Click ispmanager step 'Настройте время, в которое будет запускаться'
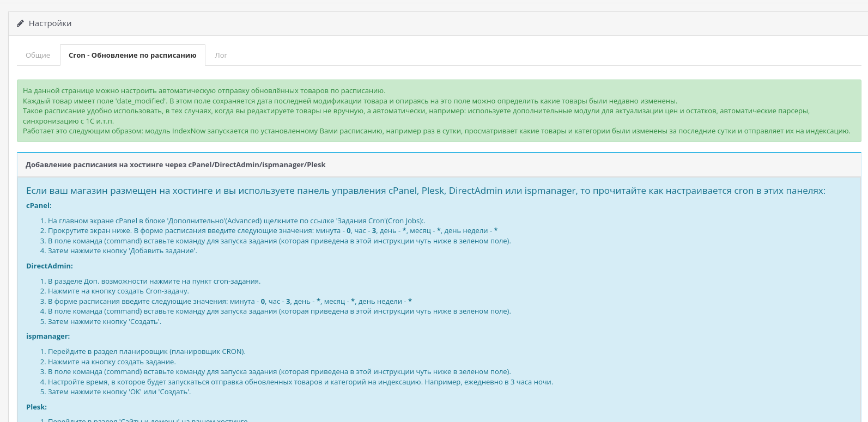868x422 pixels. [x=300, y=382]
